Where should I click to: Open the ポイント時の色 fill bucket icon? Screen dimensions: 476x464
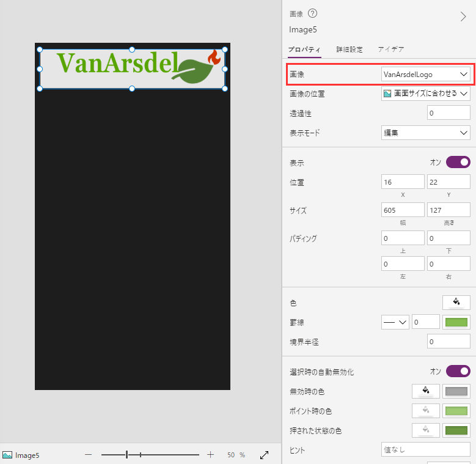(x=426, y=411)
